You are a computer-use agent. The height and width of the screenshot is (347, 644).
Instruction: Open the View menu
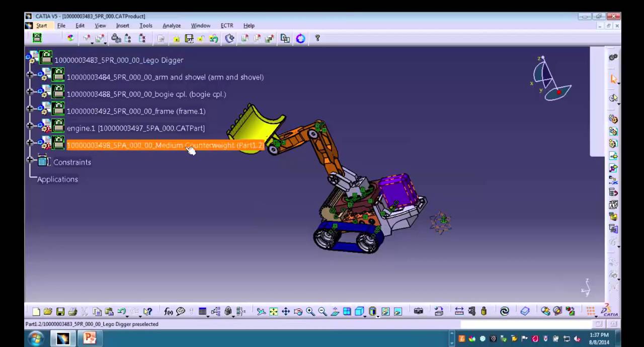(100, 26)
